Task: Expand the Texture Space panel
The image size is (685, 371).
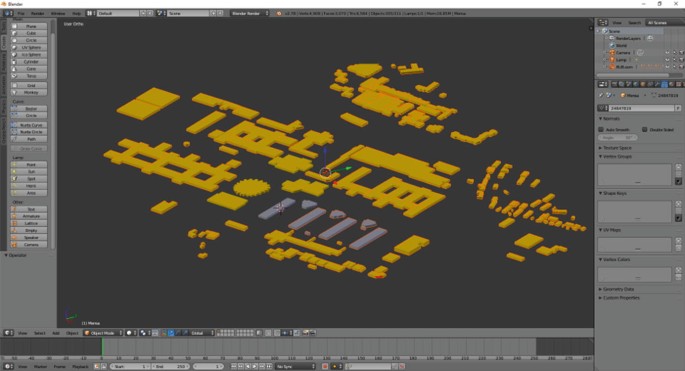Action: 617,148
